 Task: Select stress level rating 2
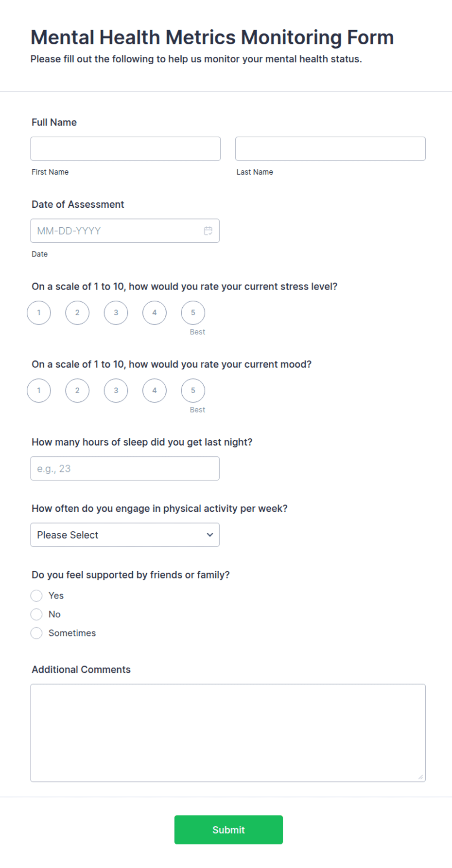pyautogui.click(x=77, y=312)
